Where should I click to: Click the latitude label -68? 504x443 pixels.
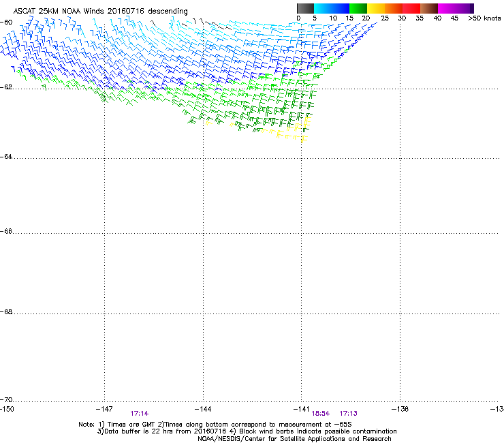pos(6,311)
